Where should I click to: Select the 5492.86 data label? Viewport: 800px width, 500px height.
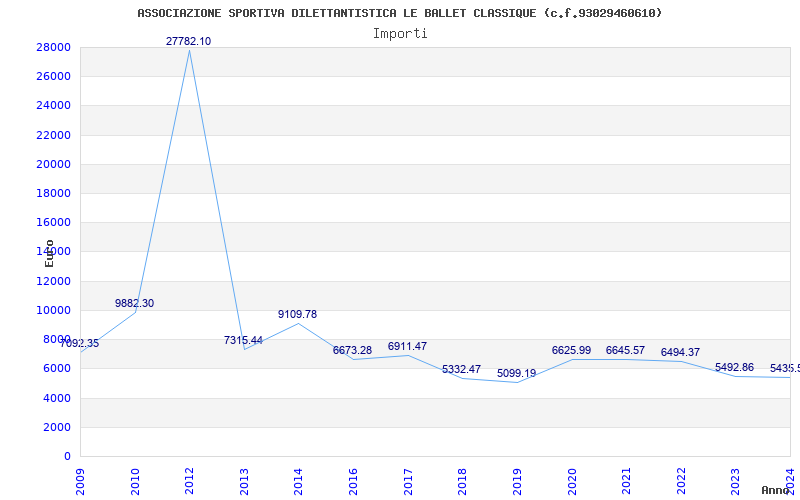point(734,367)
